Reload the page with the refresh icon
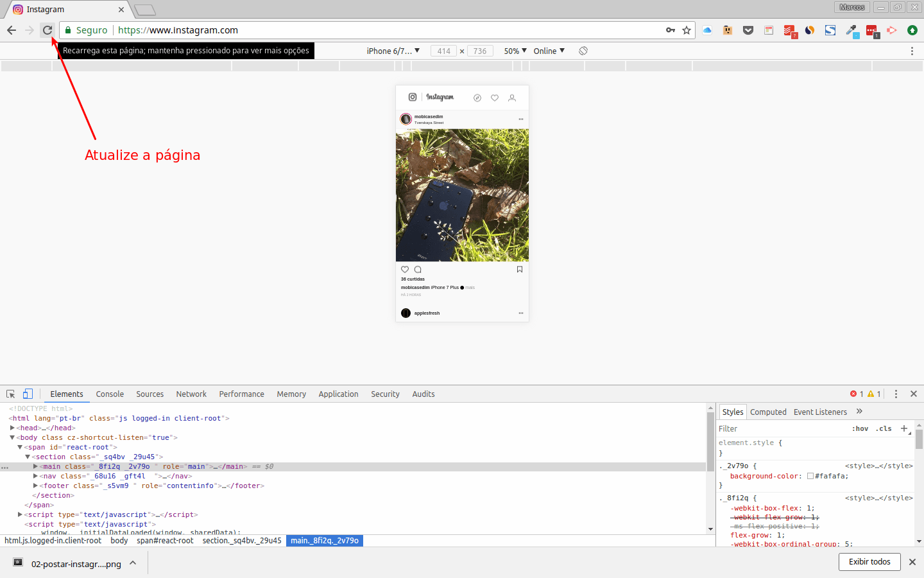The height and width of the screenshot is (578, 924). pos(47,30)
